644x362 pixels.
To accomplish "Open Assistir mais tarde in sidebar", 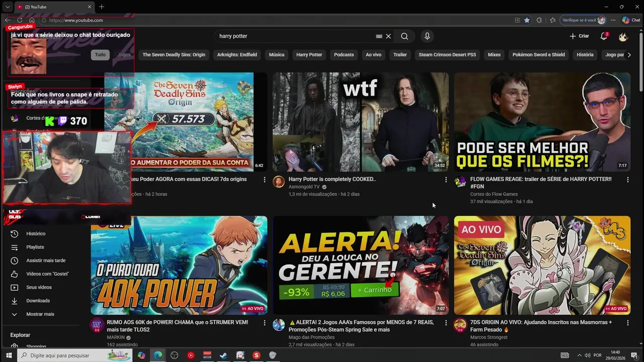I will pyautogui.click(x=46, y=260).
